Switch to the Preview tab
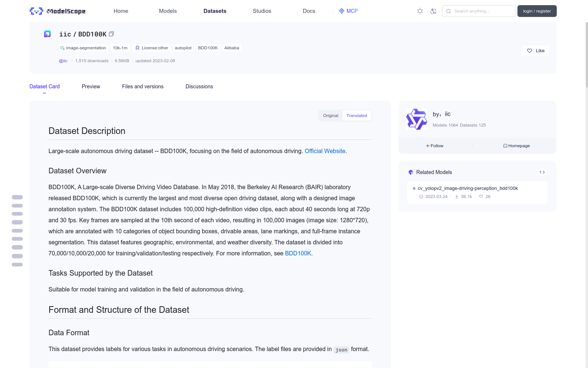The image size is (588, 368). pyautogui.click(x=91, y=86)
